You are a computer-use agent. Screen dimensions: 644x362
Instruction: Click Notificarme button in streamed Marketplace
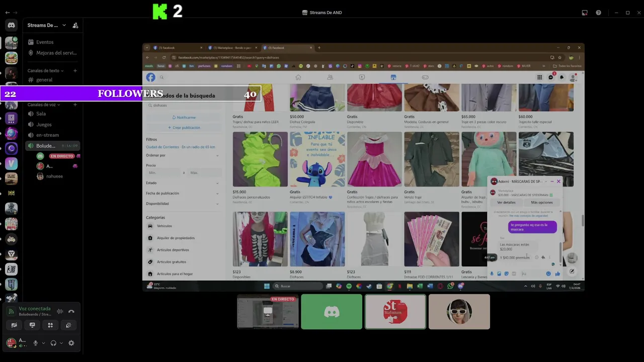click(184, 117)
